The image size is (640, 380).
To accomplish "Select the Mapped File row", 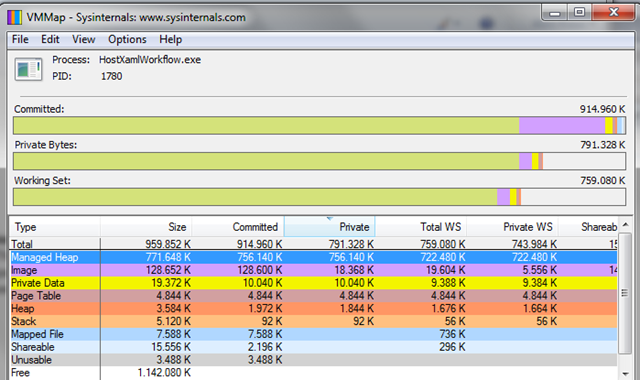I will click(x=313, y=334).
